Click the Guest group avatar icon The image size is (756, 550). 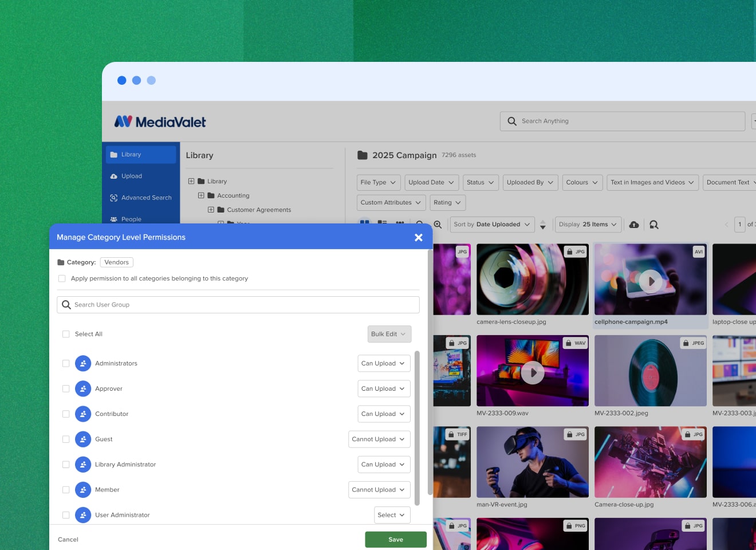tap(83, 439)
